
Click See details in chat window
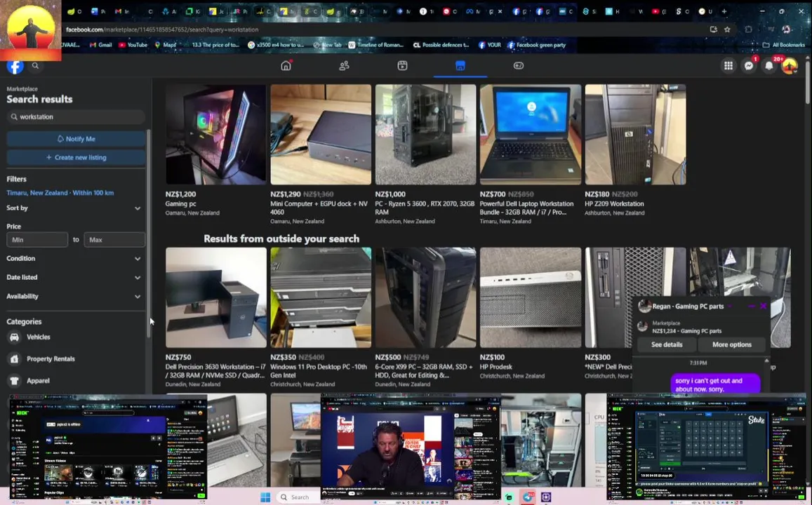667,344
